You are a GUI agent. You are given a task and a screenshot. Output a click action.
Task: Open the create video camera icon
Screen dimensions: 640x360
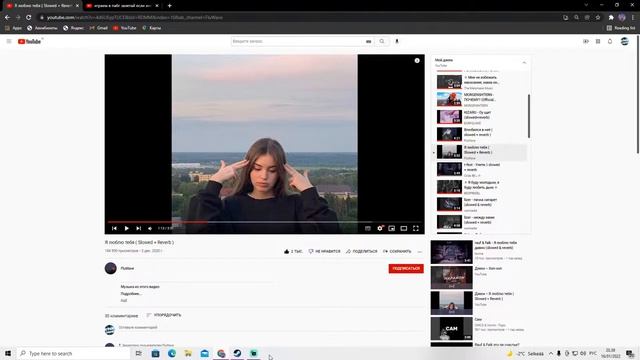[586, 41]
